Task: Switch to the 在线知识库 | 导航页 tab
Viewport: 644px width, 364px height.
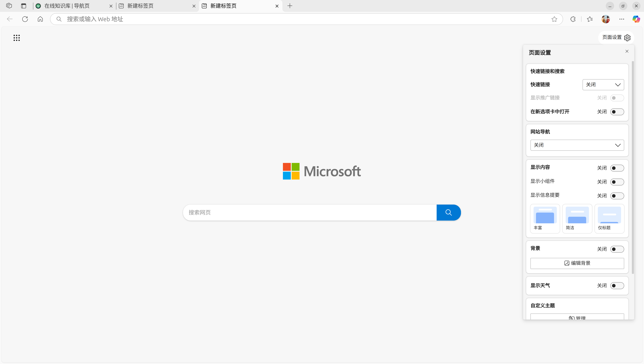Action: pyautogui.click(x=74, y=6)
